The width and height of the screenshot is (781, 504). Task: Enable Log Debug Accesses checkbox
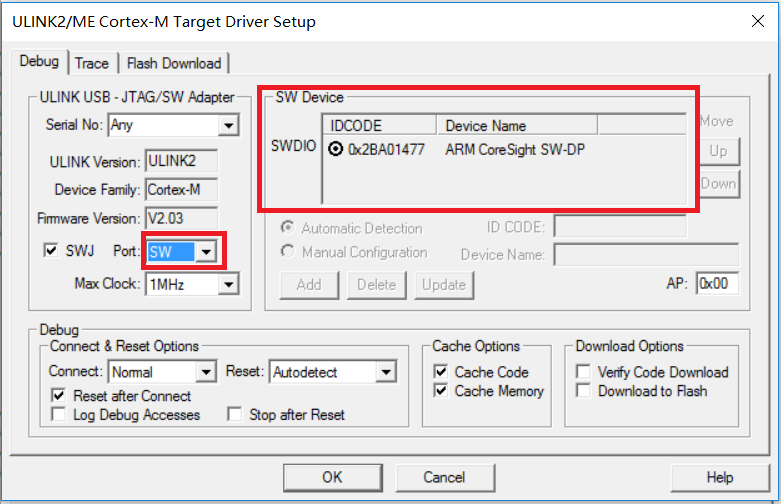(59, 414)
